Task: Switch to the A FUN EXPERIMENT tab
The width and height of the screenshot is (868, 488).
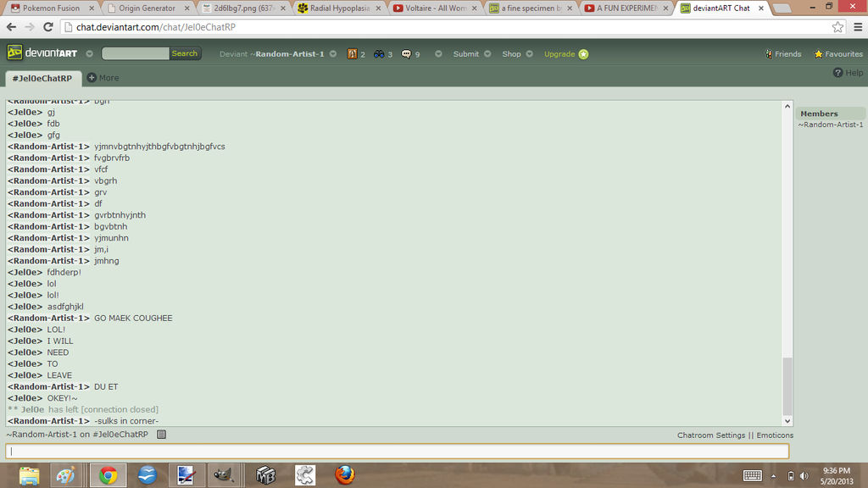Action: click(626, 8)
